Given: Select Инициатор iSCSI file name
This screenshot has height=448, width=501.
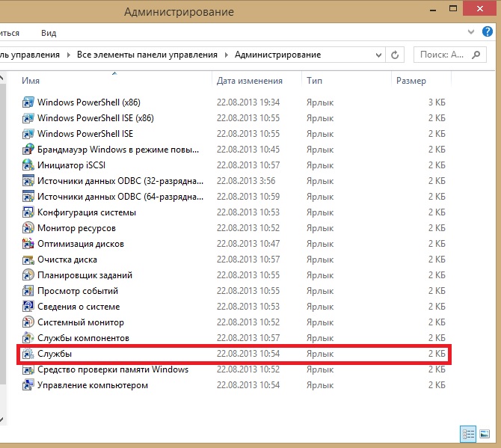Looking at the screenshot, I should coord(71,165).
